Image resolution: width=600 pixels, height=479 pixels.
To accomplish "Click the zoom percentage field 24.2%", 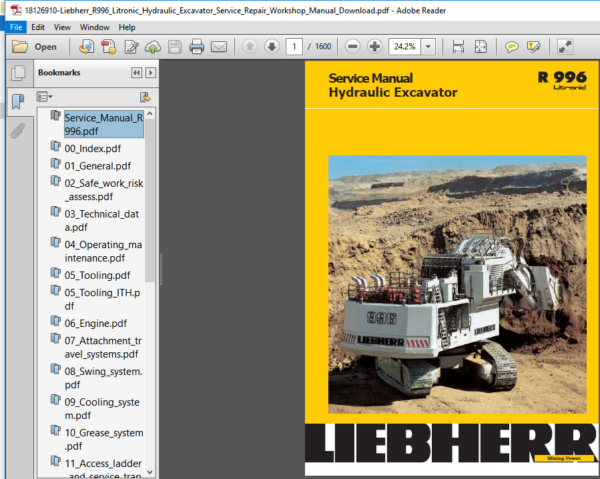I will pos(404,47).
